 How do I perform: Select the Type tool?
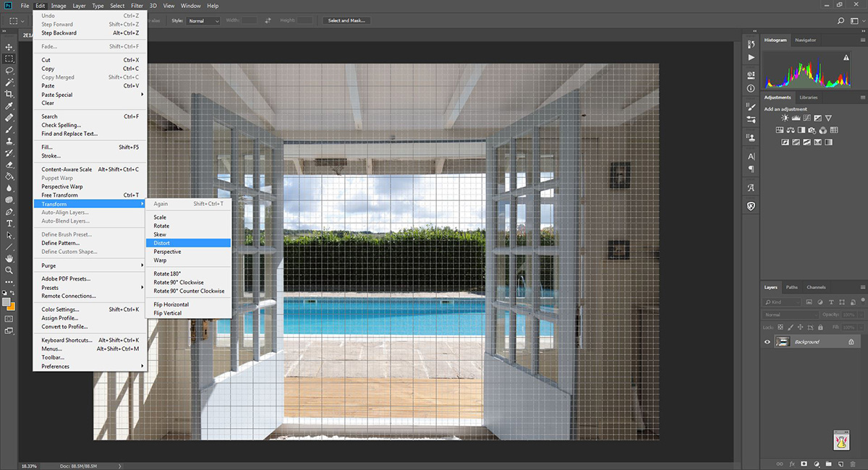[x=9, y=223]
